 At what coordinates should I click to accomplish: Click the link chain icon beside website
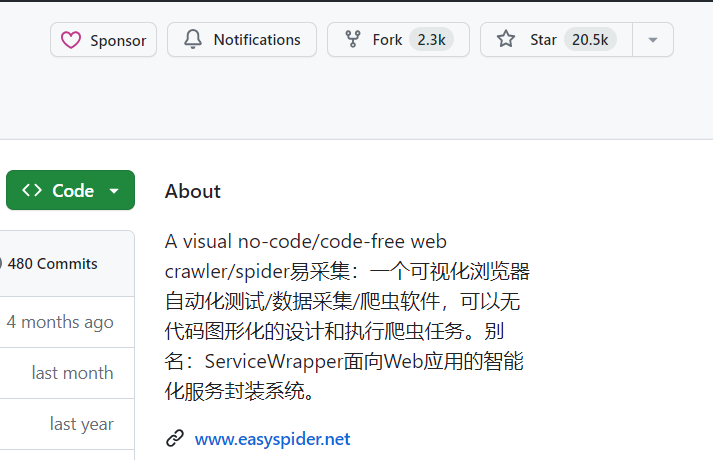point(175,439)
